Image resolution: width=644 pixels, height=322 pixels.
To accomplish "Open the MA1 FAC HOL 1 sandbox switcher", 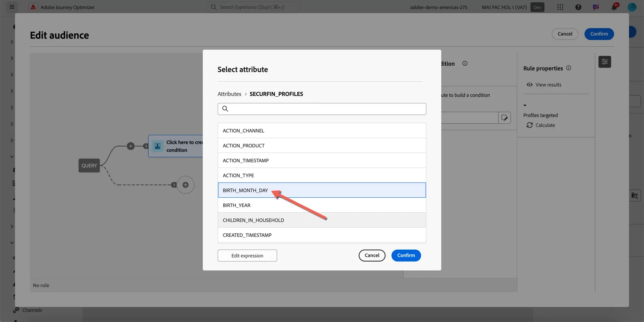I will coord(504,7).
